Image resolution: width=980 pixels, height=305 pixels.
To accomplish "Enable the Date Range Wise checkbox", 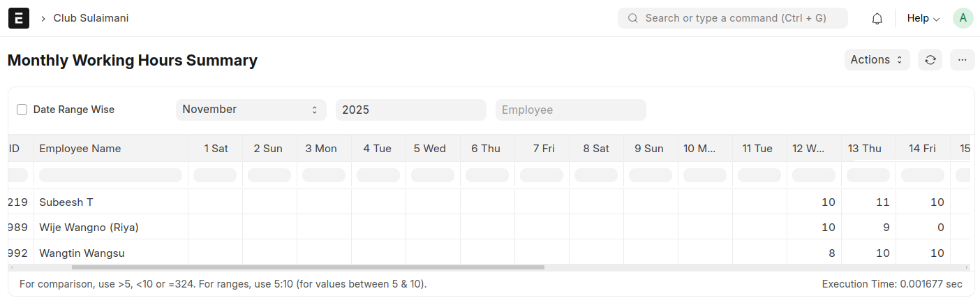I will [x=22, y=110].
